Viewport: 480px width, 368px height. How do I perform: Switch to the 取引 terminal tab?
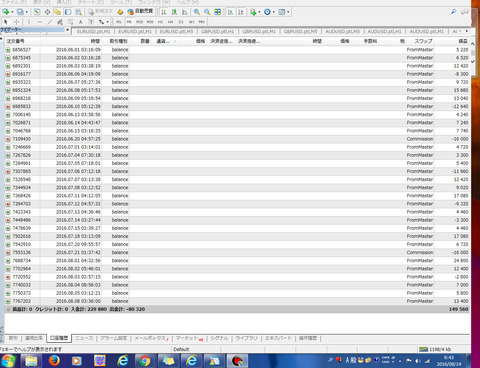click(x=13, y=338)
